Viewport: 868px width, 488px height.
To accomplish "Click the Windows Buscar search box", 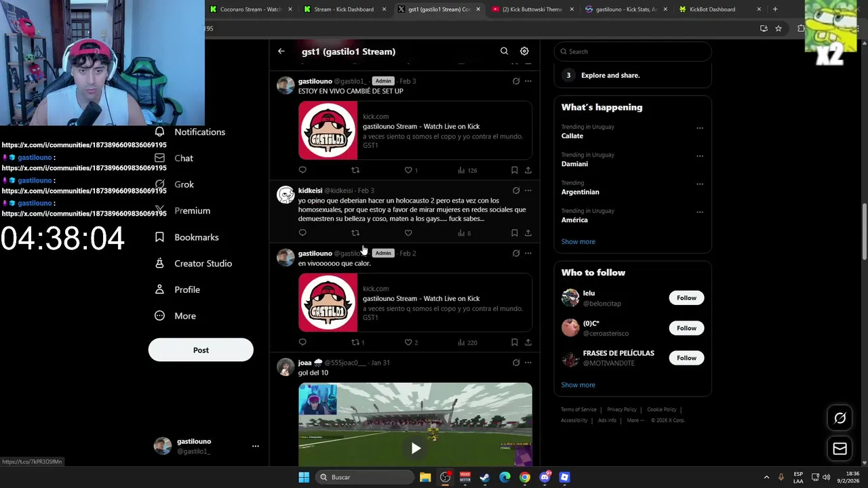I will (366, 477).
